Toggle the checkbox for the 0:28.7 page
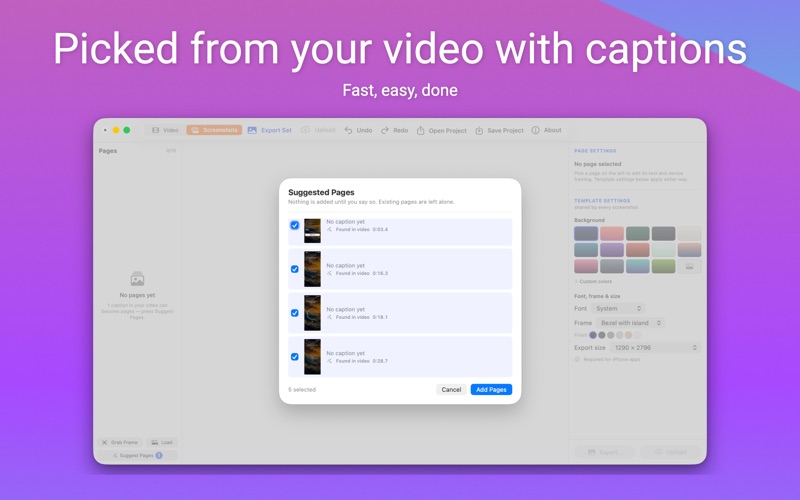This screenshot has width=800, height=500. tap(294, 357)
